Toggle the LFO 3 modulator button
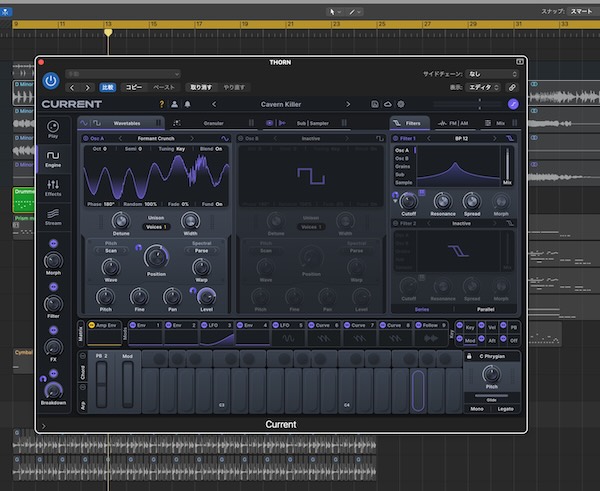Screen dimensions: 600x491 coord(204,325)
